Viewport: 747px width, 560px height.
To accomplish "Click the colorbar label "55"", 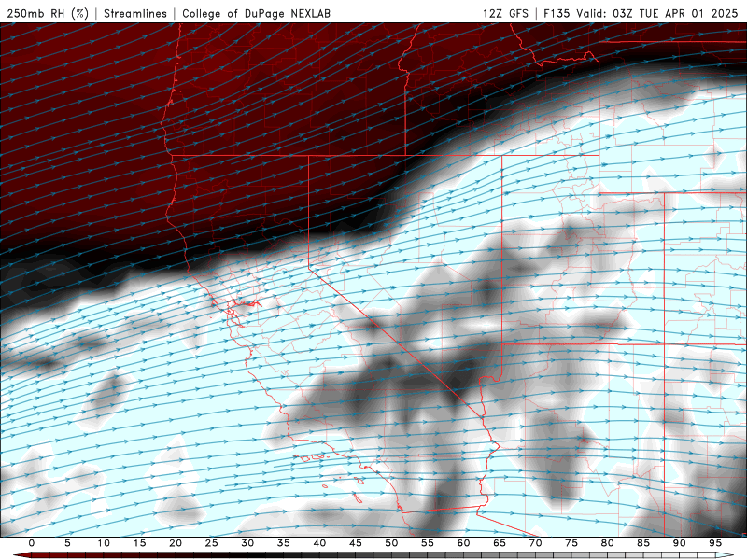I will (x=428, y=543).
